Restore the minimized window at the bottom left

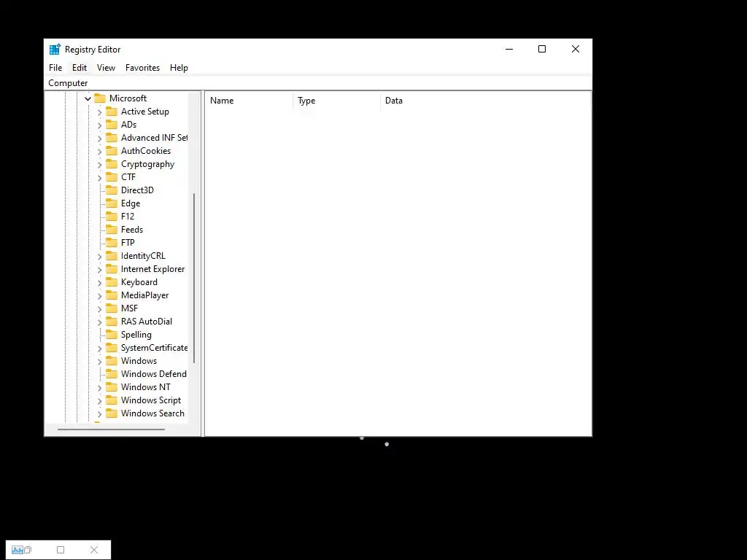[28, 550]
